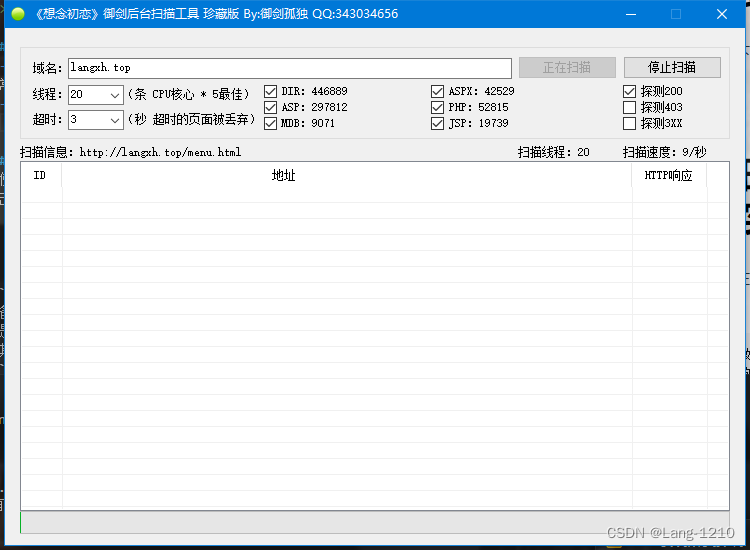Click the HTTP响应 column header

pos(669,176)
